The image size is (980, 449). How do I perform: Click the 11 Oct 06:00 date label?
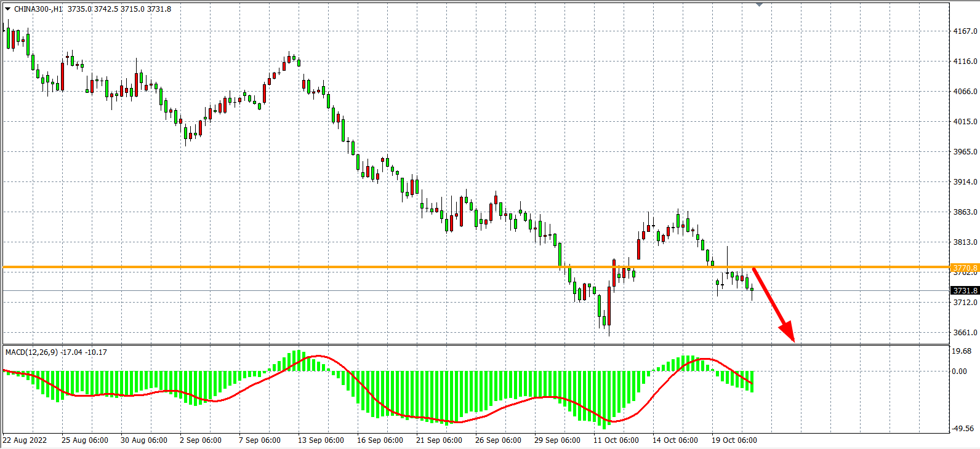[x=616, y=440]
